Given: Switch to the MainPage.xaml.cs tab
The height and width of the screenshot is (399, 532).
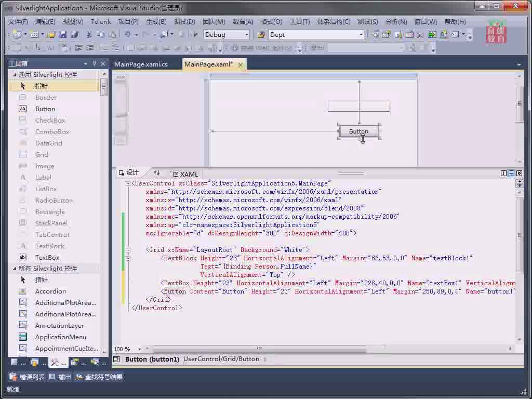Looking at the screenshot, I should click(x=141, y=64).
